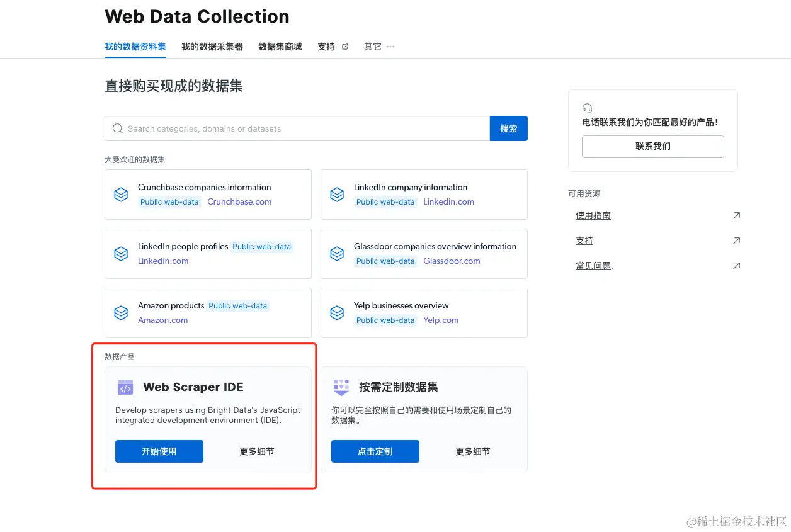Open the 常见问题 resource link

click(595, 266)
